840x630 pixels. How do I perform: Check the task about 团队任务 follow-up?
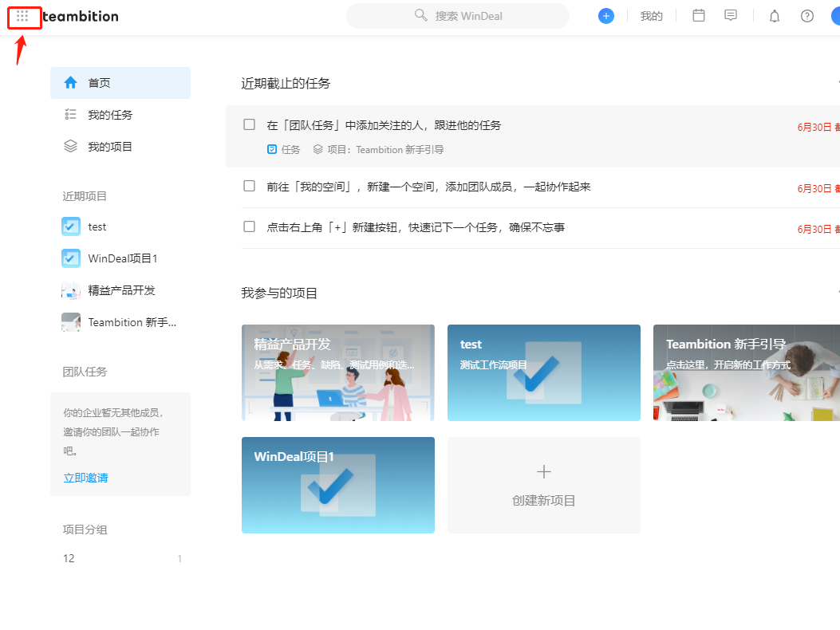[x=249, y=124]
